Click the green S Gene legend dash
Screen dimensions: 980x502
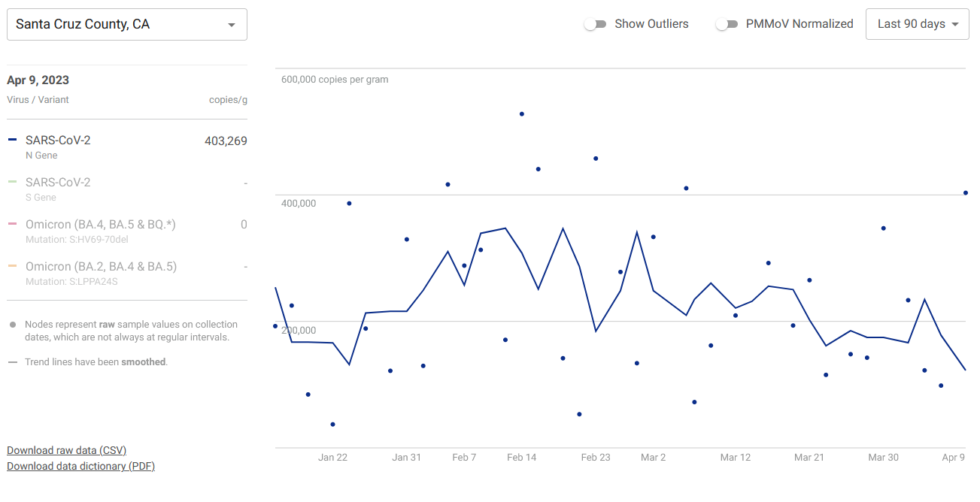12,182
